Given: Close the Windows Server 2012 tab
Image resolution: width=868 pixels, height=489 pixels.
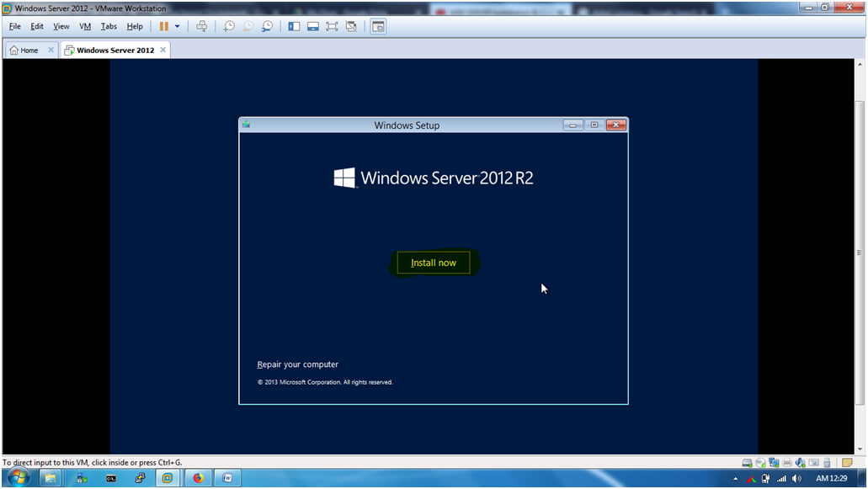Looking at the screenshot, I should [x=162, y=50].
